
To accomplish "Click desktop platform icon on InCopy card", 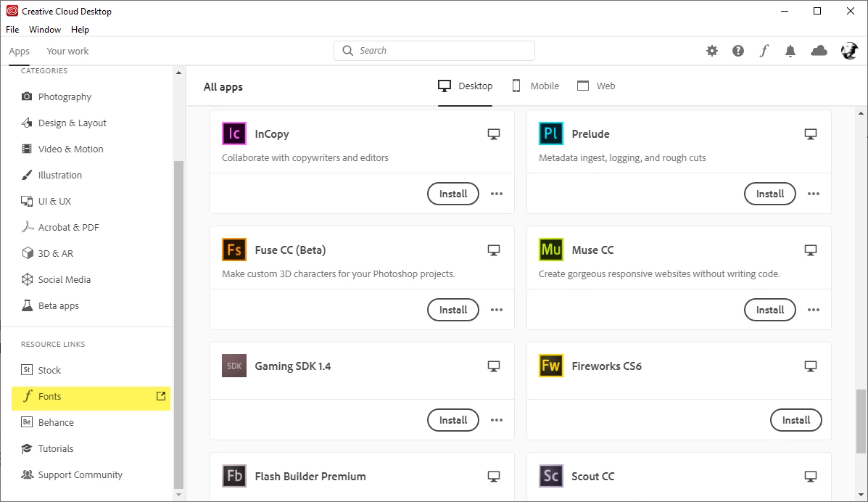I will 493,134.
